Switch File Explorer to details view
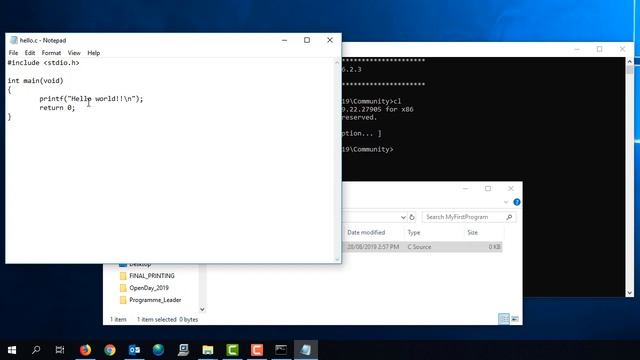Viewport: 640px width, 360px height. click(x=504, y=319)
